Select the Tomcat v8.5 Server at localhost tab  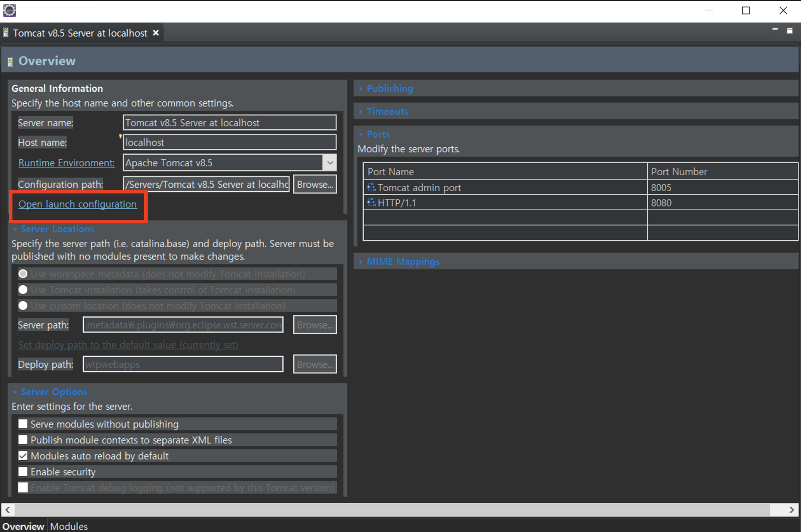pyautogui.click(x=80, y=33)
